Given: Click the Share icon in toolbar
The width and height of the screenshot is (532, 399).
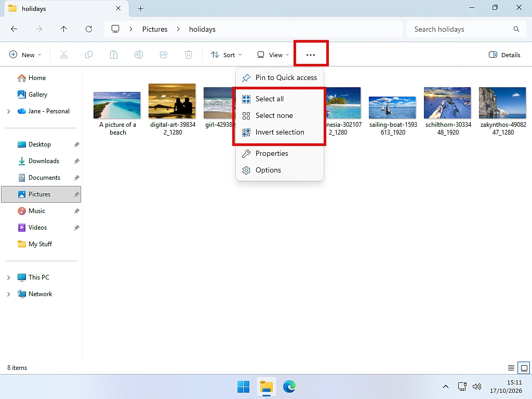Looking at the screenshot, I should coord(164,55).
